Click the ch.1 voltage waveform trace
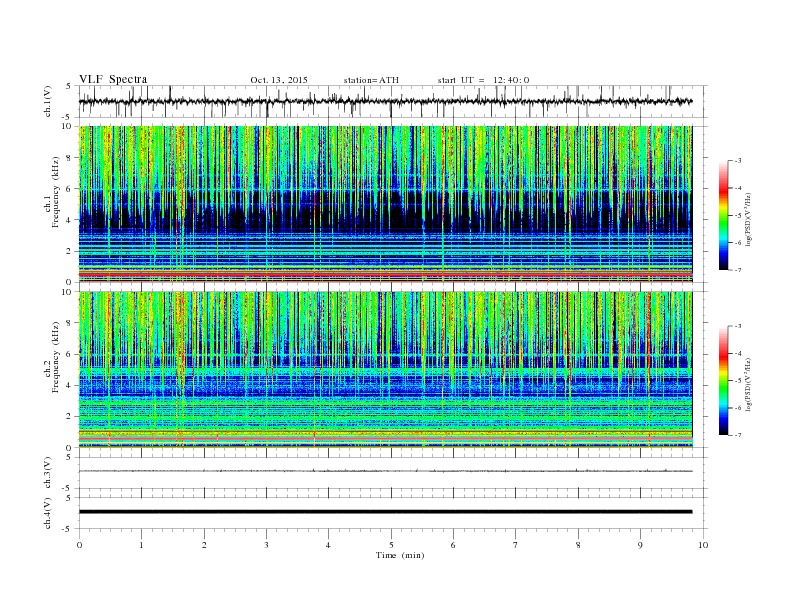792x612 pixels. coord(385,101)
